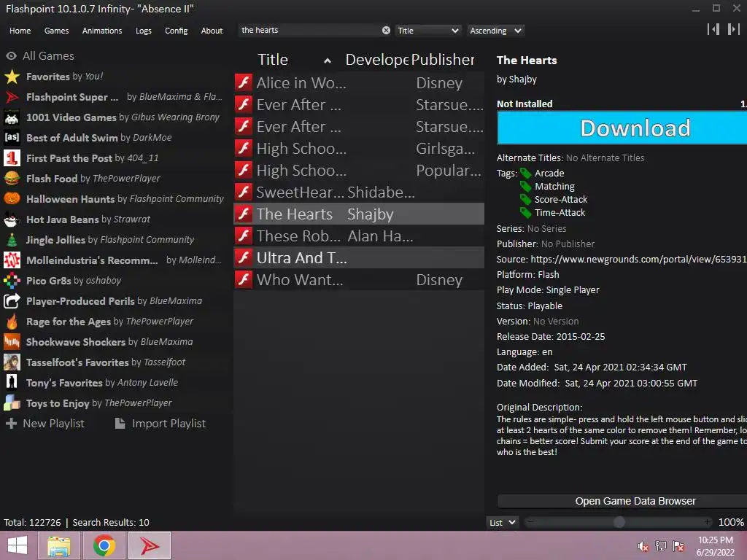This screenshot has height=560, width=747.
Task: Open the Ascending order dropdown
Action: [x=495, y=31]
